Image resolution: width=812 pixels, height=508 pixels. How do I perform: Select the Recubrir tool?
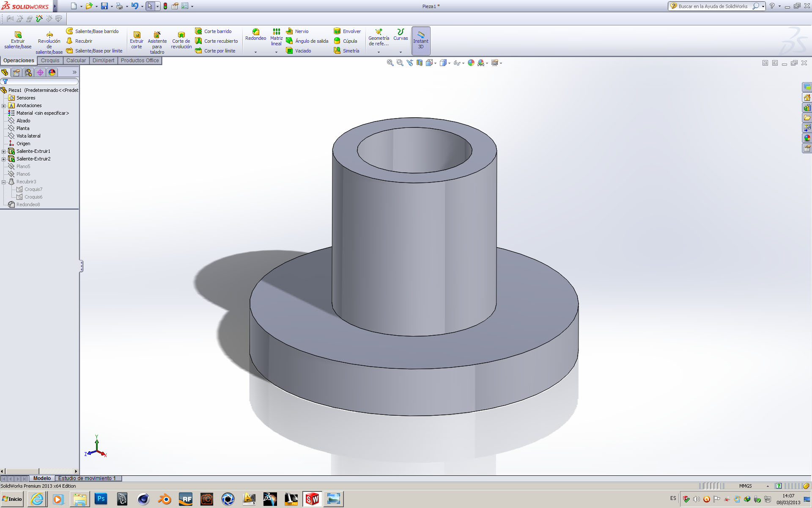point(80,41)
